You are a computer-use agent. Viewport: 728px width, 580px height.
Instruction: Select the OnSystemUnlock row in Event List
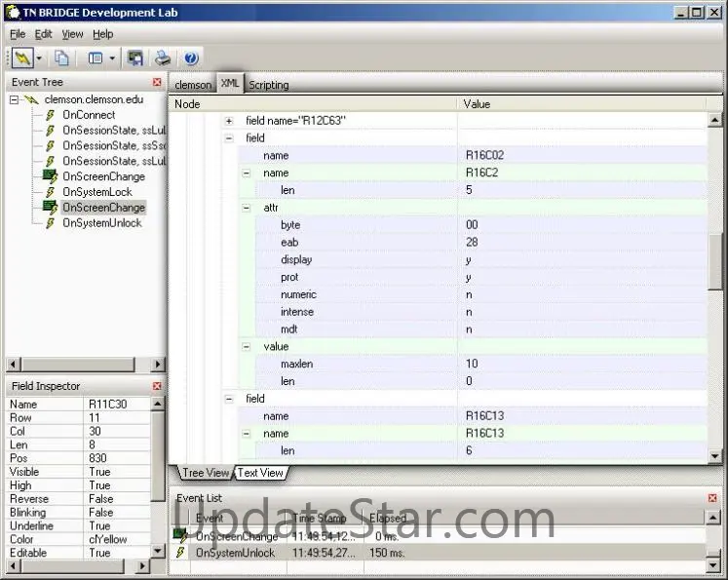pos(439,553)
